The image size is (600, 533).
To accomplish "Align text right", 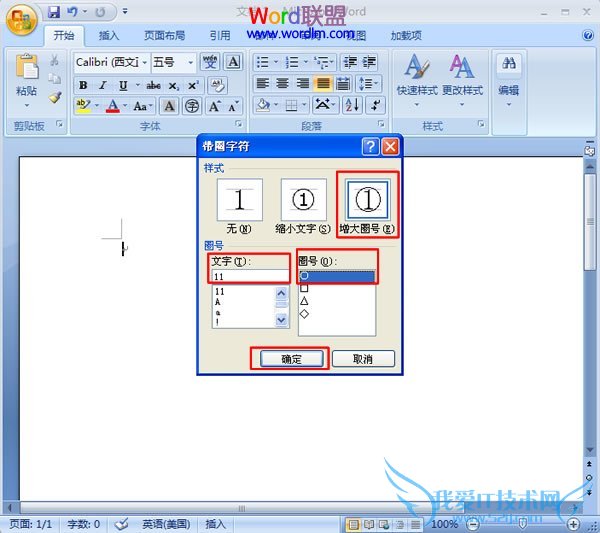I will pos(303,83).
